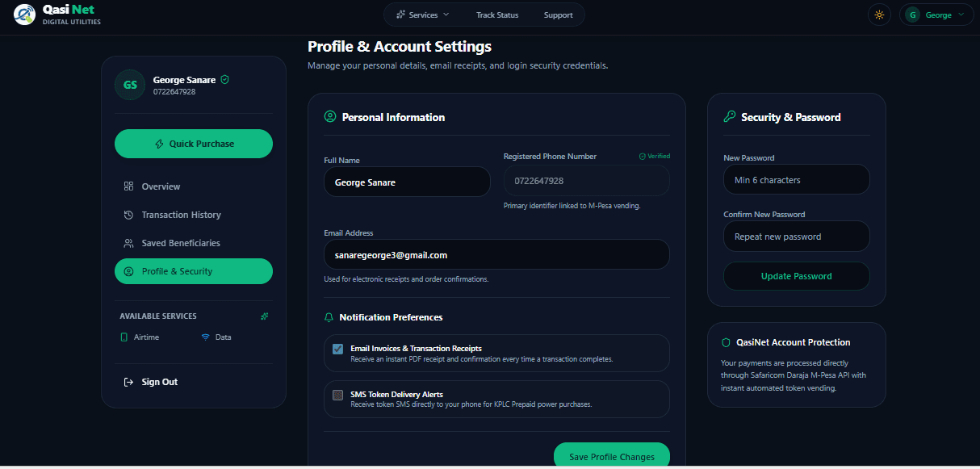
Task: Click Save Profile Changes button
Action: click(x=612, y=456)
